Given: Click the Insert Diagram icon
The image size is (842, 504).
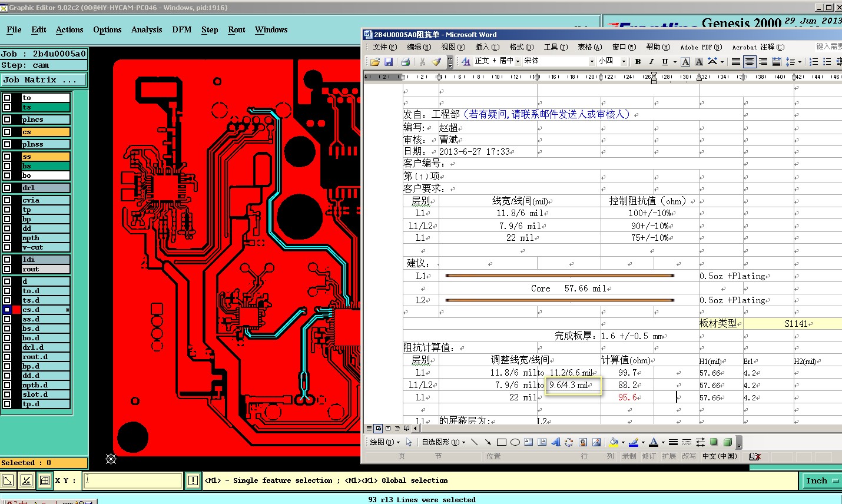Looking at the screenshot, I should click(x=569, y=442).
